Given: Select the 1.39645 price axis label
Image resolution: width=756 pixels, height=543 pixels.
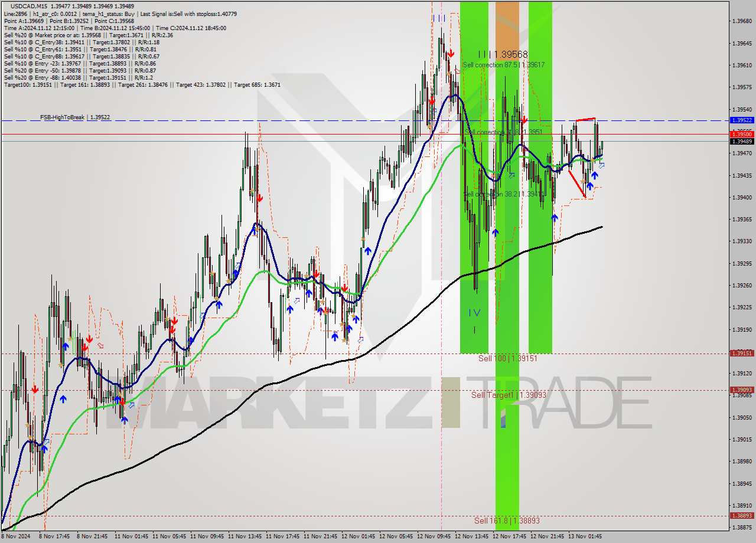Looking at the screenshot, I should (742, 44).
